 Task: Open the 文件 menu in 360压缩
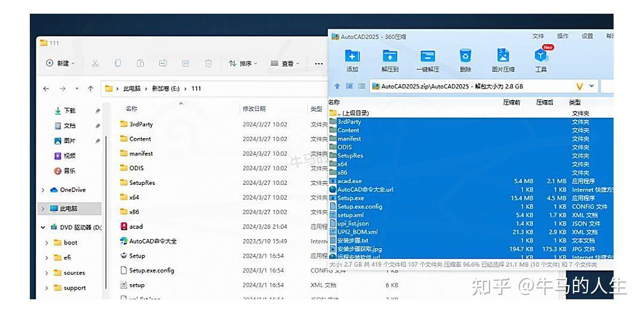(x=538, y=36)
